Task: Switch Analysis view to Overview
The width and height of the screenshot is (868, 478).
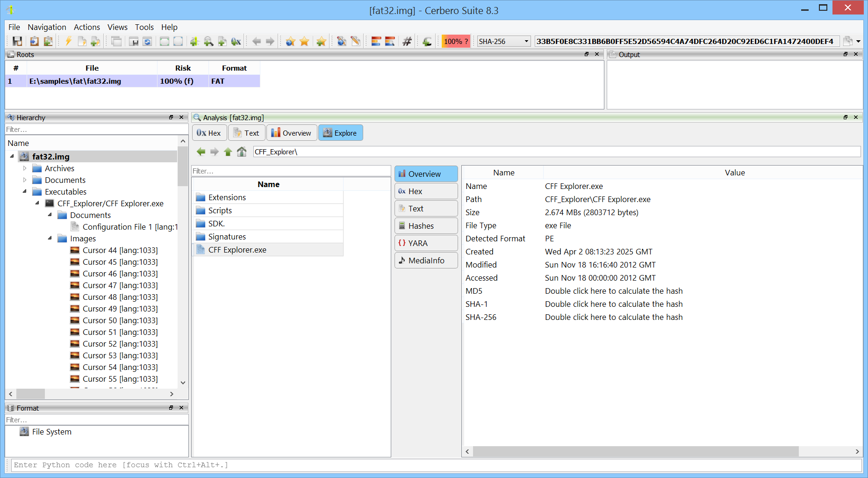Action: pyautogui.click(x=292, y=133)
